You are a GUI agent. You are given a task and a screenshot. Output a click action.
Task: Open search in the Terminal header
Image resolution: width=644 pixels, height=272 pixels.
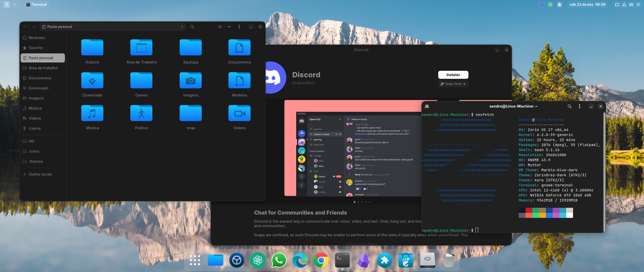pos(569,106)
